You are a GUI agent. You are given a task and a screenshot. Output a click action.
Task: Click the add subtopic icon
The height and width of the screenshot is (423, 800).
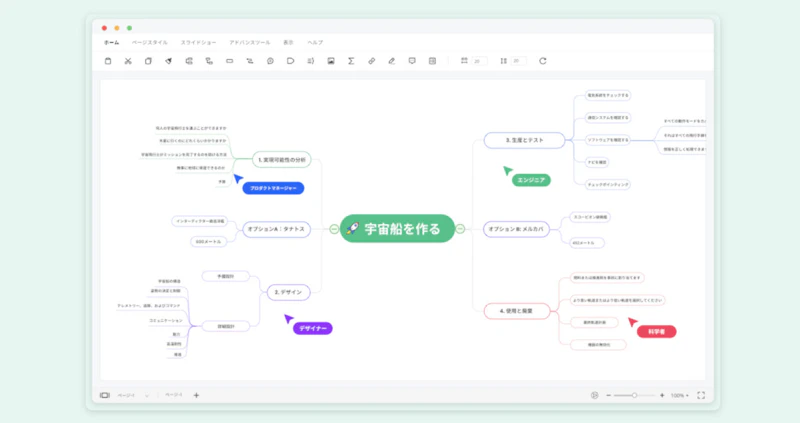tap(209, 61)
